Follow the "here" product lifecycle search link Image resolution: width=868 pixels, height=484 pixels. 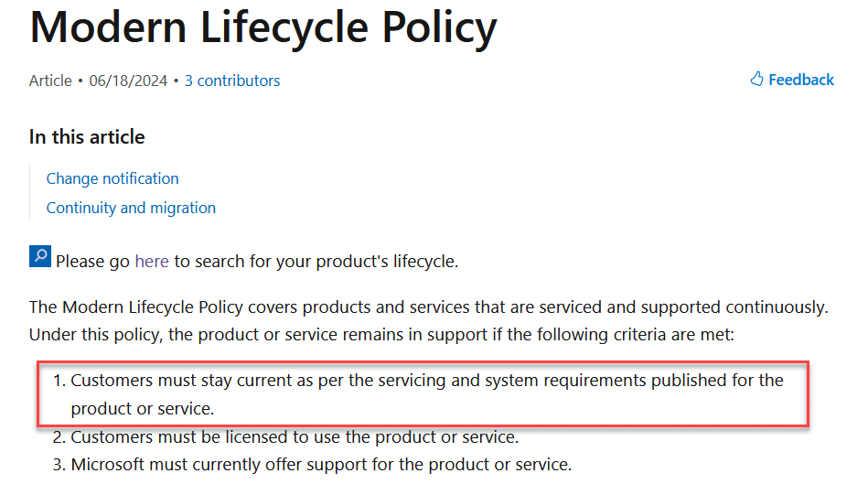point(152,261)
